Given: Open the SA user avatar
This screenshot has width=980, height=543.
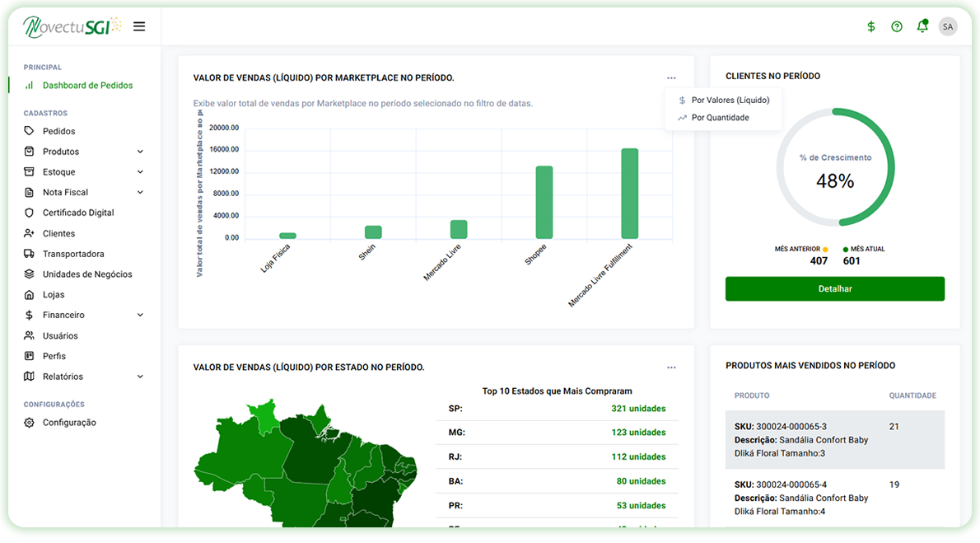Looking at the screenshot, I should point(948,26).
